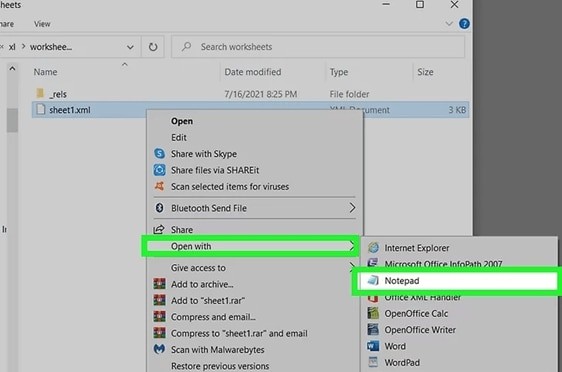The image size is (562, 372).
Task: Click the InfoPath 2007 icon in submenu
Action: point(373,263)
